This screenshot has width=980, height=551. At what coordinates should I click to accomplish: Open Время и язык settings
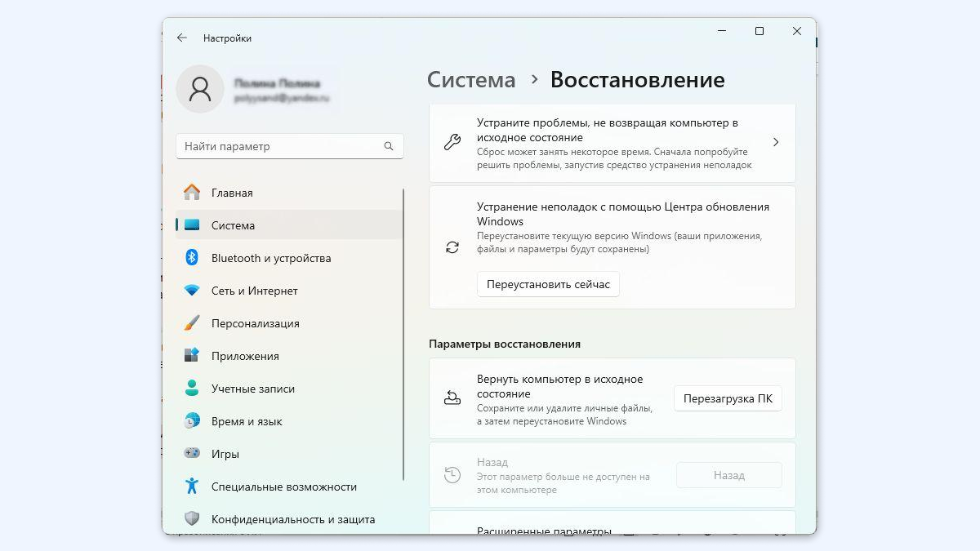coord(289,421)
